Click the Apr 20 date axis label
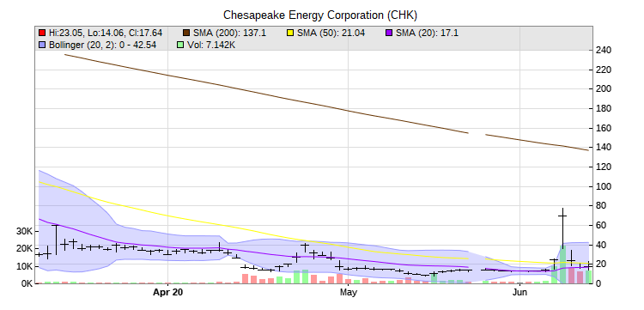The image size is (644, 310). (167, 293)
